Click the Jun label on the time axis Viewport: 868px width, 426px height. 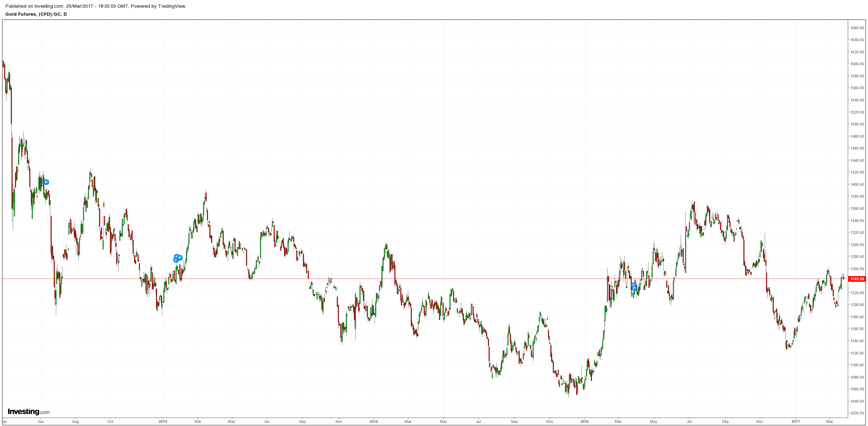point(40,421)
